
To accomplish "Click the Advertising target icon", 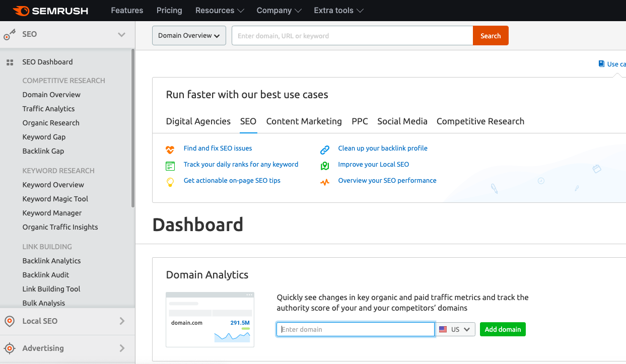I will pyautogui.click(x=9, y=348).
